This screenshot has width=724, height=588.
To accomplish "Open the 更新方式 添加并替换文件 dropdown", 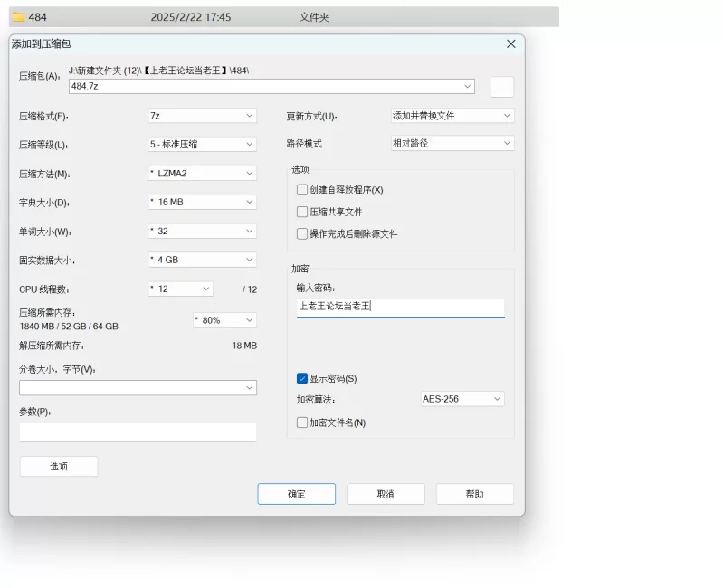I will pyautogui.click(x=452, y=116).
